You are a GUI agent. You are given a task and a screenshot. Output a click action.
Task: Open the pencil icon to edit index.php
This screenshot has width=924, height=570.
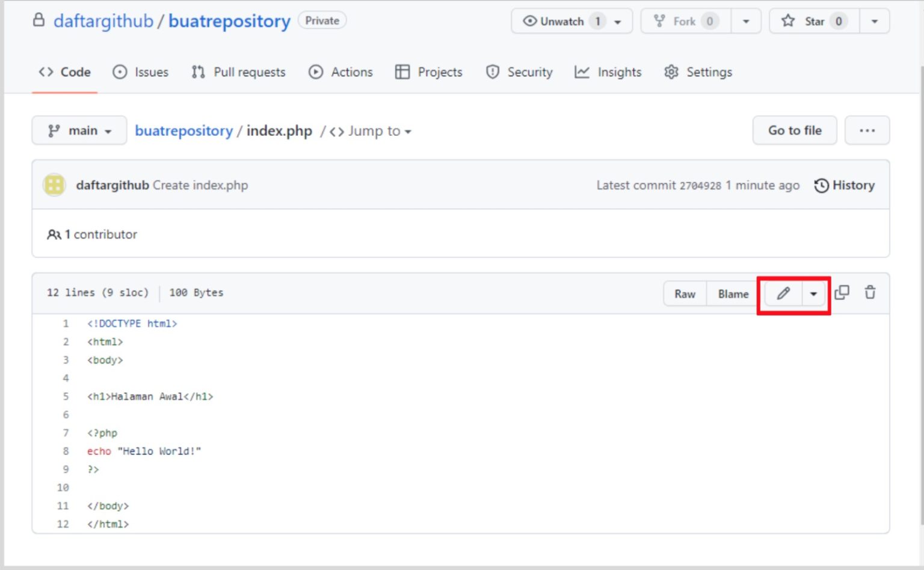(783, 294)
